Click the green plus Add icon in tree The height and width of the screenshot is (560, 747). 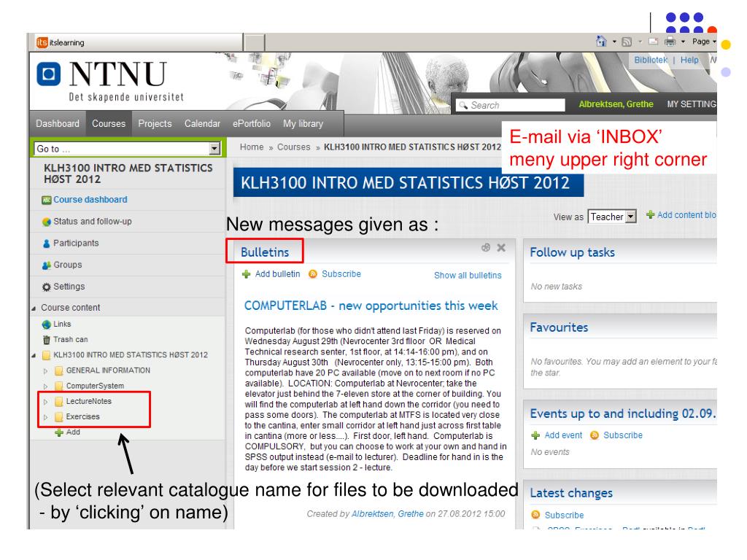click(x=59, y=432)
